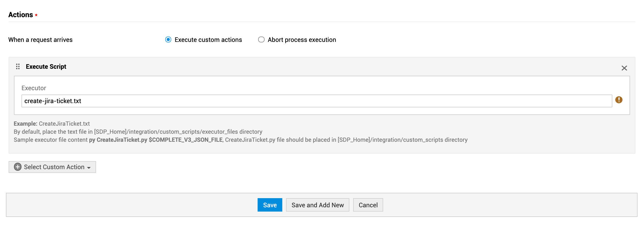Click the Execute Script panel title
This screenshot has width=644, height=225.
tap(46, 67)
